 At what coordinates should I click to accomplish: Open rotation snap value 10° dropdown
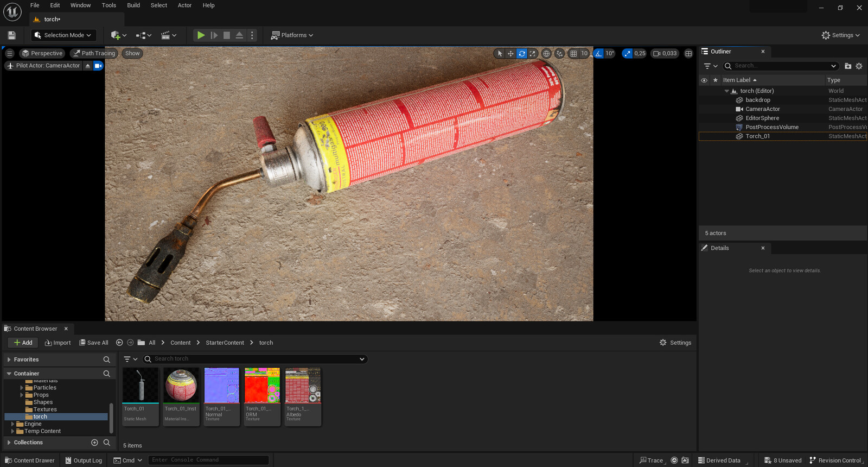tap(610, 53)
